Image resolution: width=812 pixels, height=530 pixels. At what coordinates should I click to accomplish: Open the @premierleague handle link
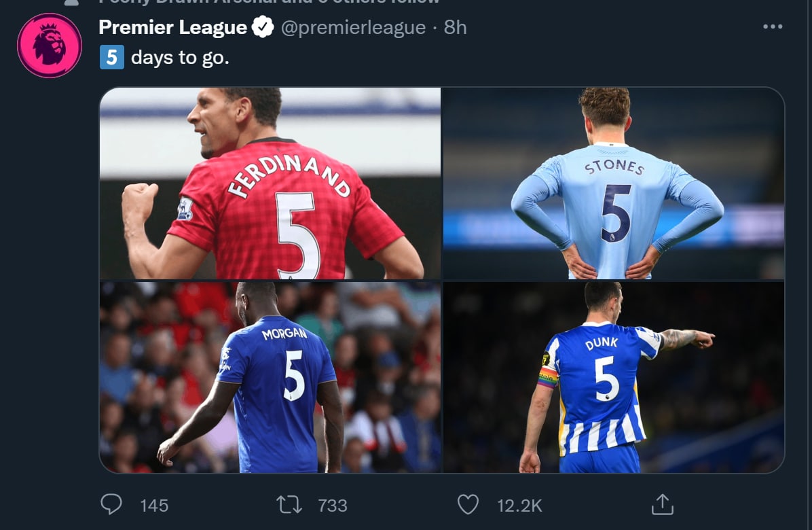(353, 27)
